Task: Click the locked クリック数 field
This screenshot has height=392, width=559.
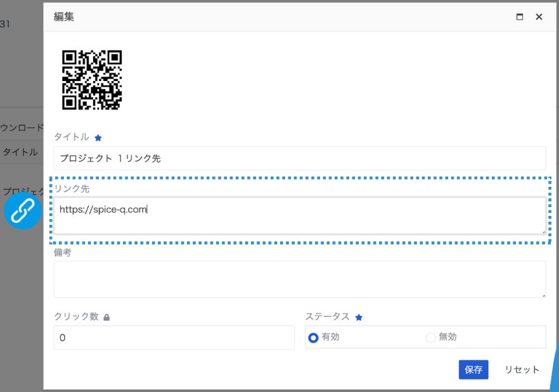Action: (x=174, y=337)
